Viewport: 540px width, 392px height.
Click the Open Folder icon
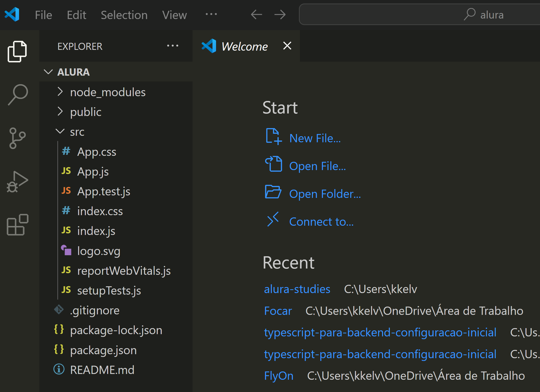273,192
